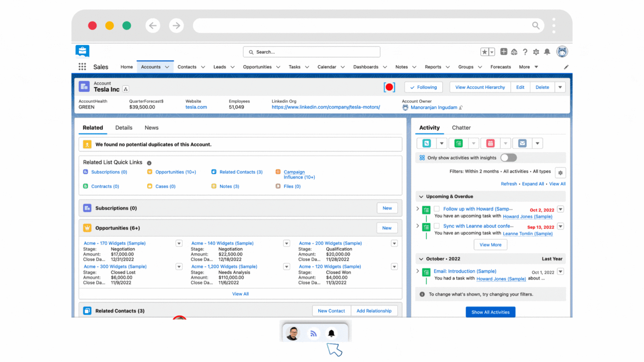This screenshot has width=644, height=362.
Task: Click the browser forward arrow
Action: pyautogui.click(x=177, y=26)
